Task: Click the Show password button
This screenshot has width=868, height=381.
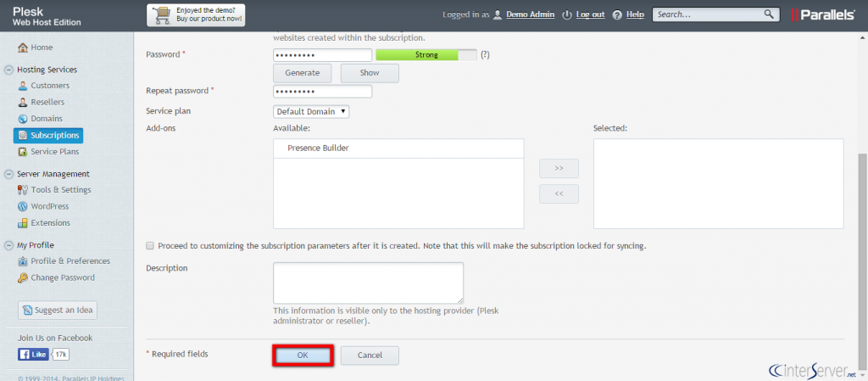Action: point(370,73)
